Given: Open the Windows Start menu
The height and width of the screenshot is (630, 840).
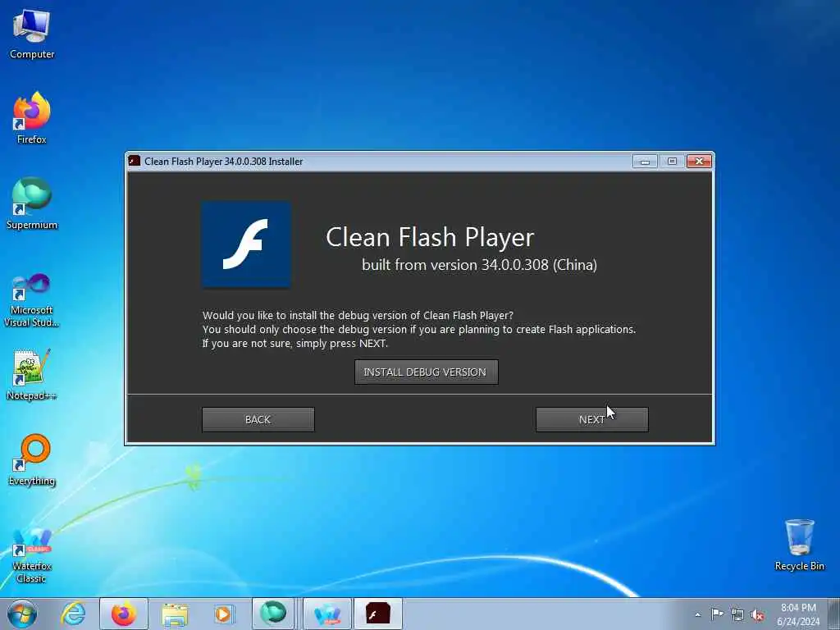Looking at the screenshot, I should coord(22,614).
